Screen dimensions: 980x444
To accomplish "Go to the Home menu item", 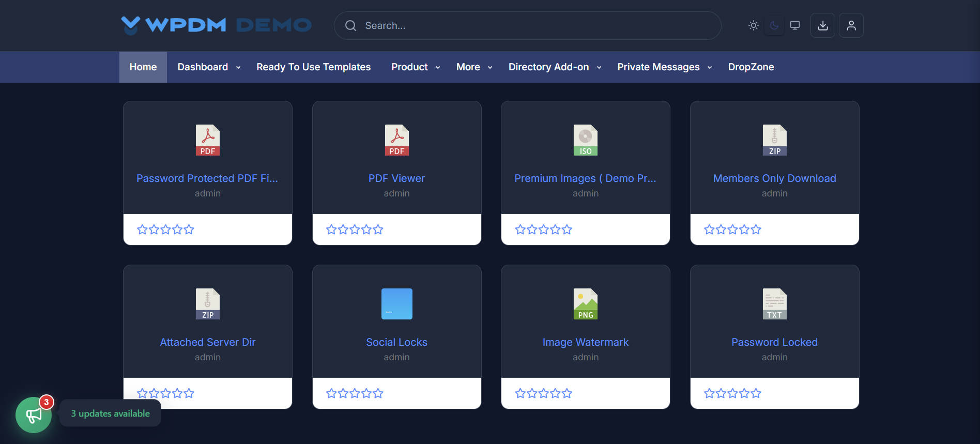I will tap(143, 67).
